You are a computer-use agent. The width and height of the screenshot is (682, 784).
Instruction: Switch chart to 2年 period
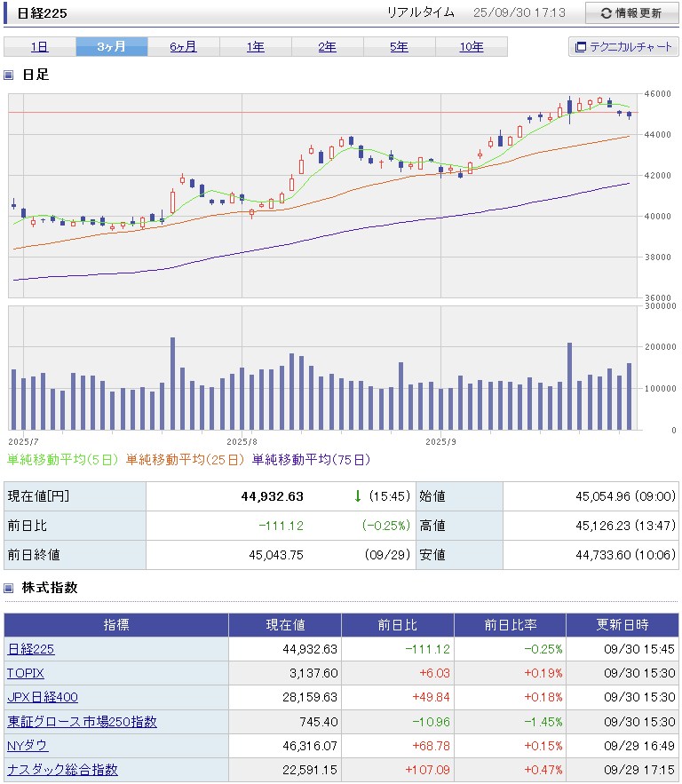tap(327, 47)
